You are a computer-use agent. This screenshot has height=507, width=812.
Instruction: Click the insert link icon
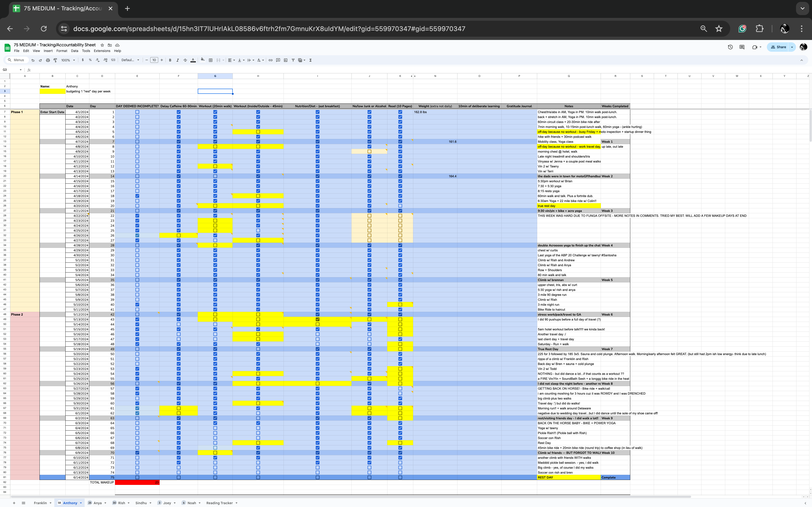pos(270,60)
